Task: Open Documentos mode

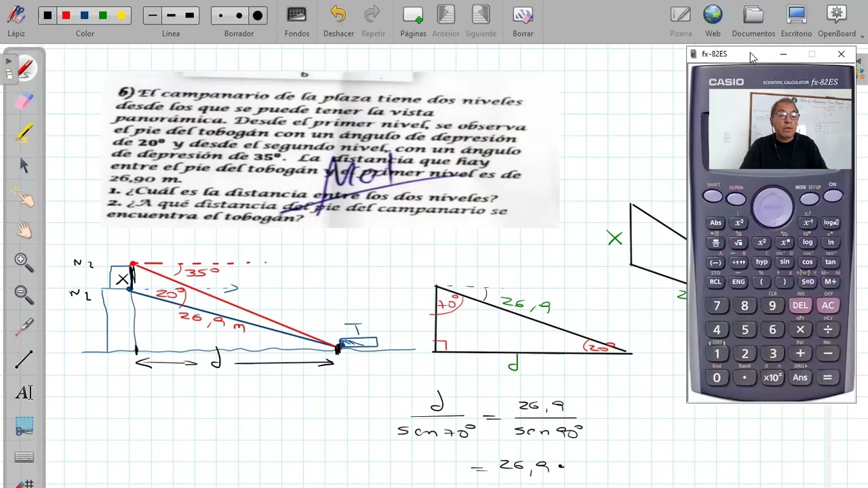Action: coord(753,20)
